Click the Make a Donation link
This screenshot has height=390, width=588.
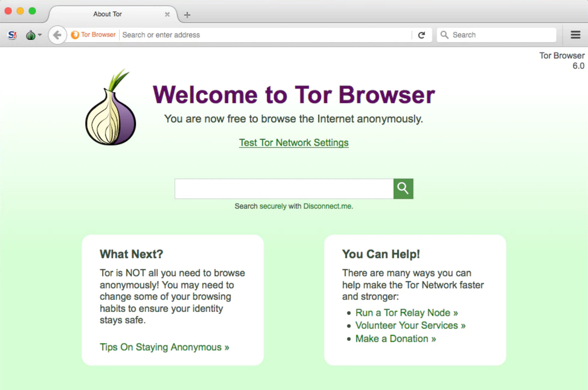tap(395, 339)
